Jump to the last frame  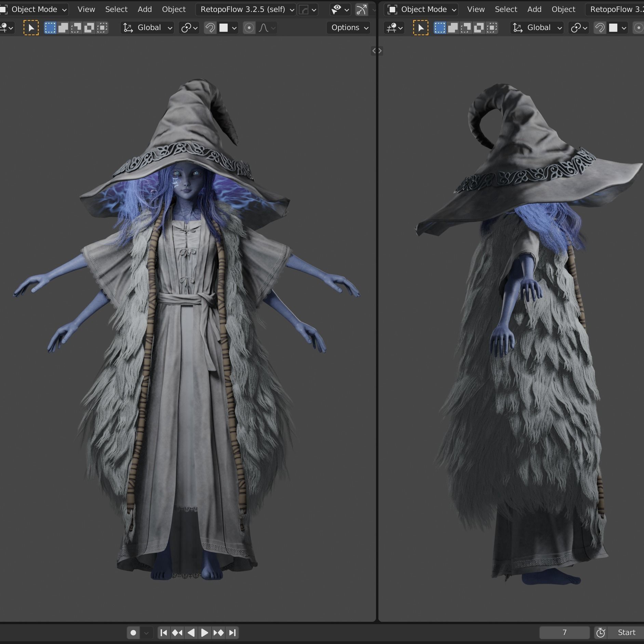coord(232,633)
